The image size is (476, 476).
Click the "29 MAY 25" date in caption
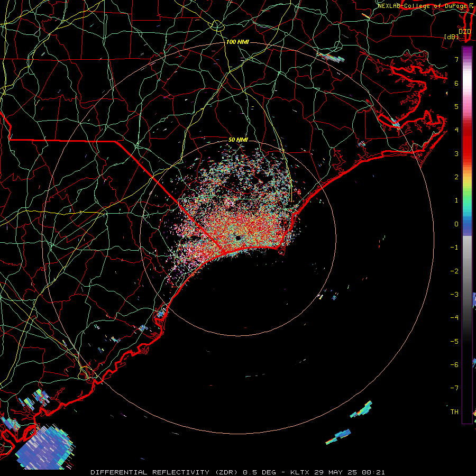[x=335, y=472]
